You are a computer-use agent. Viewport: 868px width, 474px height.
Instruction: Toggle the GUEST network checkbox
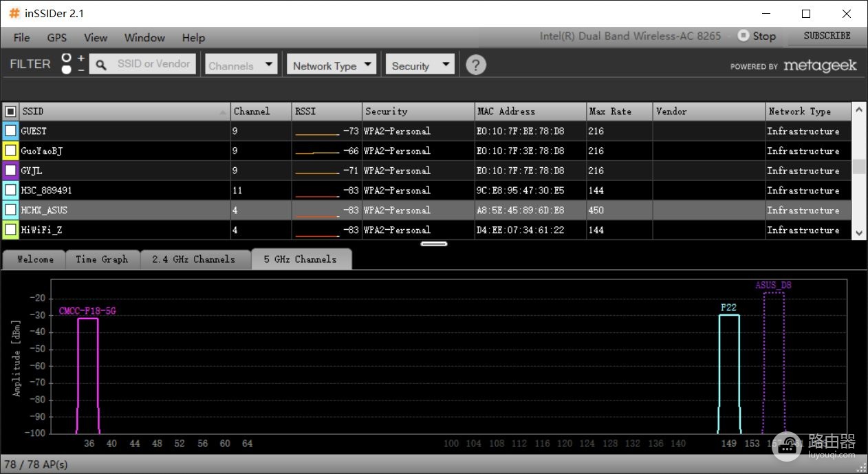coord(10,131)
